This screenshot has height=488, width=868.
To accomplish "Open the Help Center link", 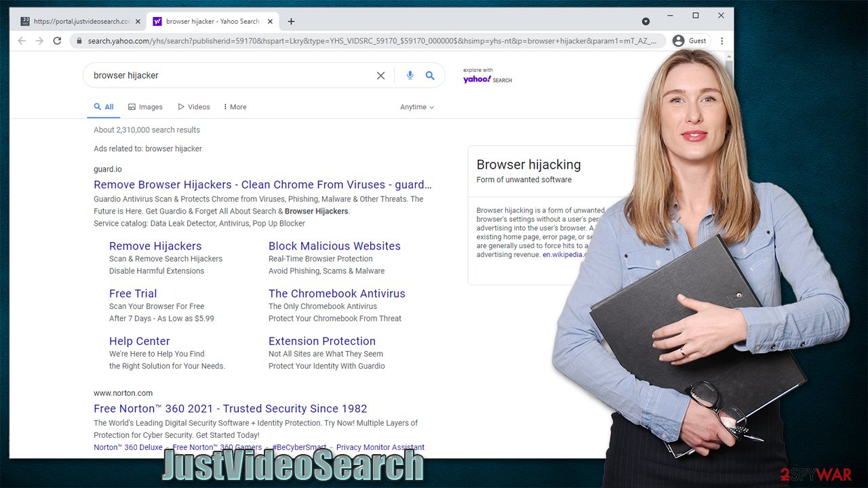I will coord(140,341).
